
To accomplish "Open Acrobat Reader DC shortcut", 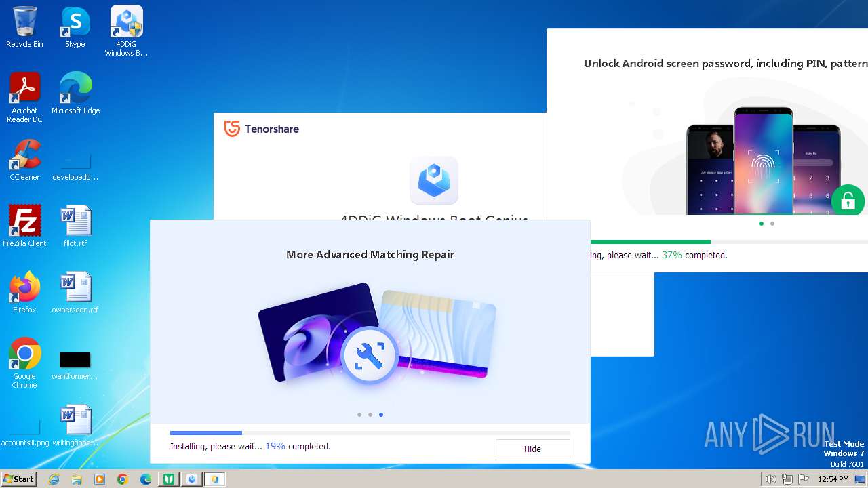I will coord(24,98).
